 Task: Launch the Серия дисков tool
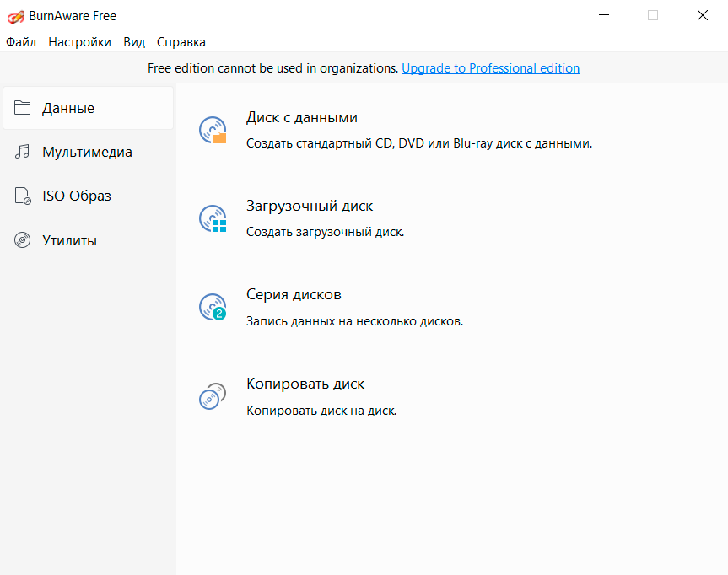pyautogui.click(x=294, y=294)
